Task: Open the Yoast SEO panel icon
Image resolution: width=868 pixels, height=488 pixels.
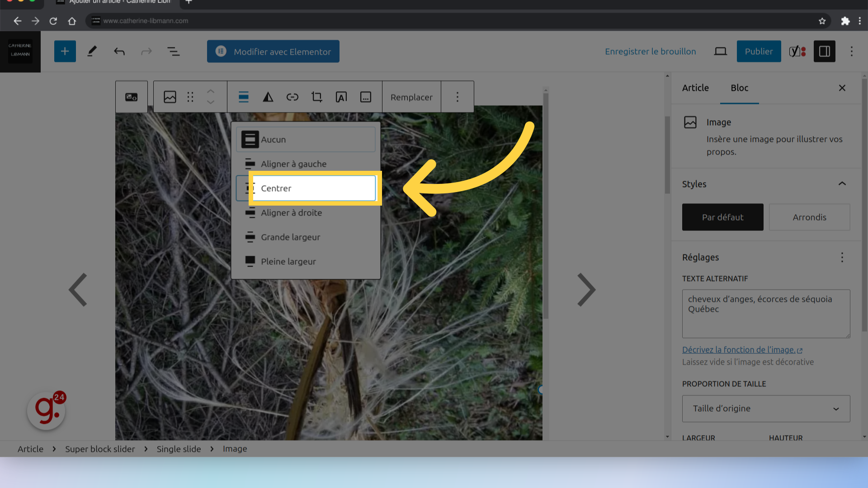Action: pos(797,52)
